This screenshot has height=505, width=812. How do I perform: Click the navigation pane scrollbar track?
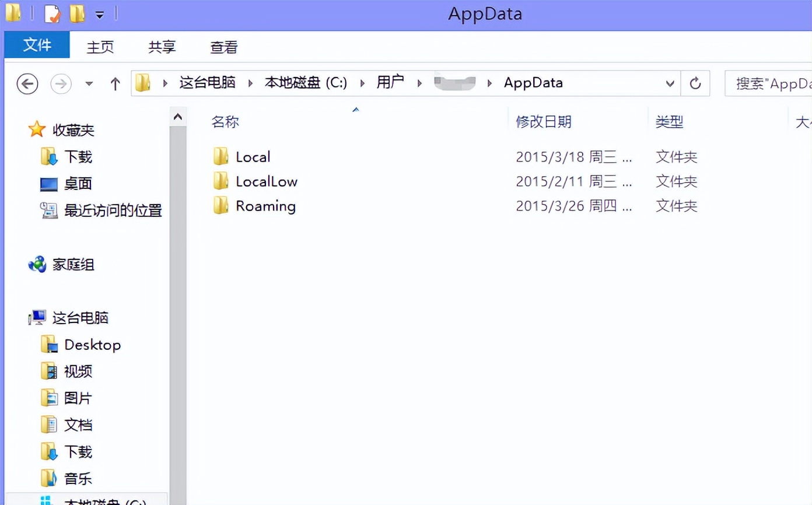click(x=178, y=316)
